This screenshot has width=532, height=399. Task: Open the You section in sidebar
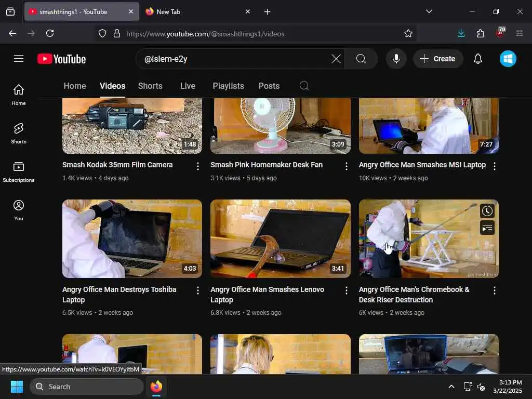click(x=19, y=210)
